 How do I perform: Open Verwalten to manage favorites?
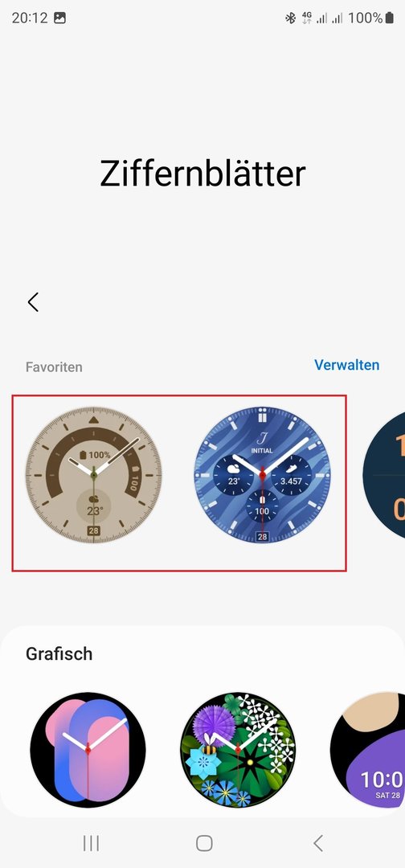[x=347, y=365]
